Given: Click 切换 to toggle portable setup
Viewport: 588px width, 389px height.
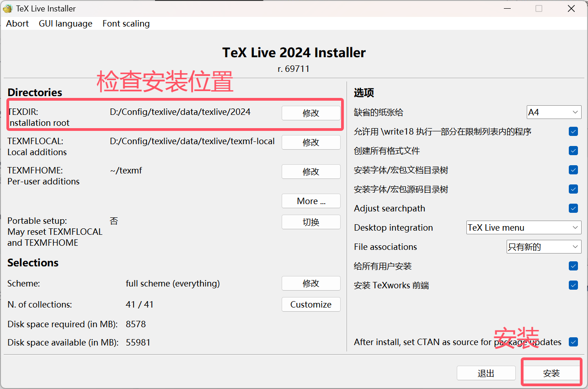Looking at the screenshot, I should (311, 222).
